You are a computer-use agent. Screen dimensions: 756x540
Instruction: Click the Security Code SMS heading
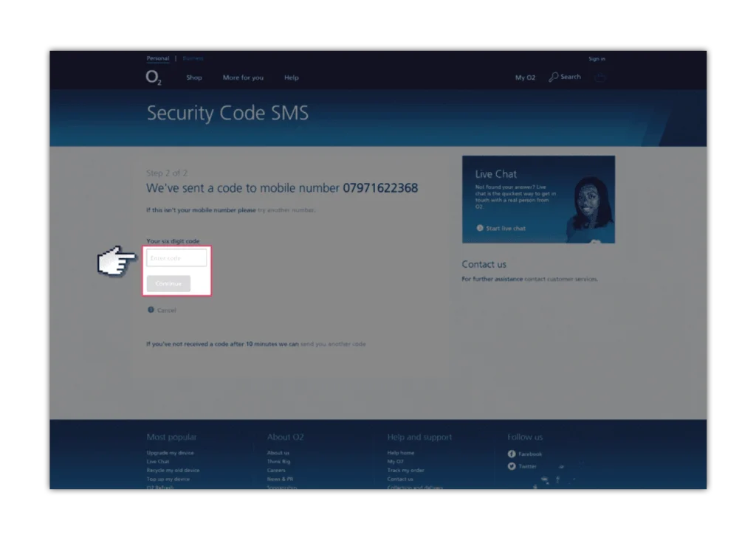[227, 113]
